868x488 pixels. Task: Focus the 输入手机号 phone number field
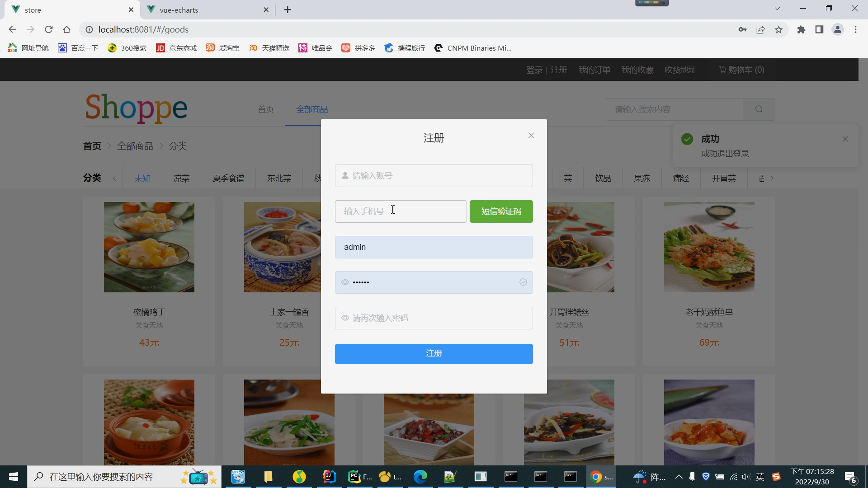point(401,211)
